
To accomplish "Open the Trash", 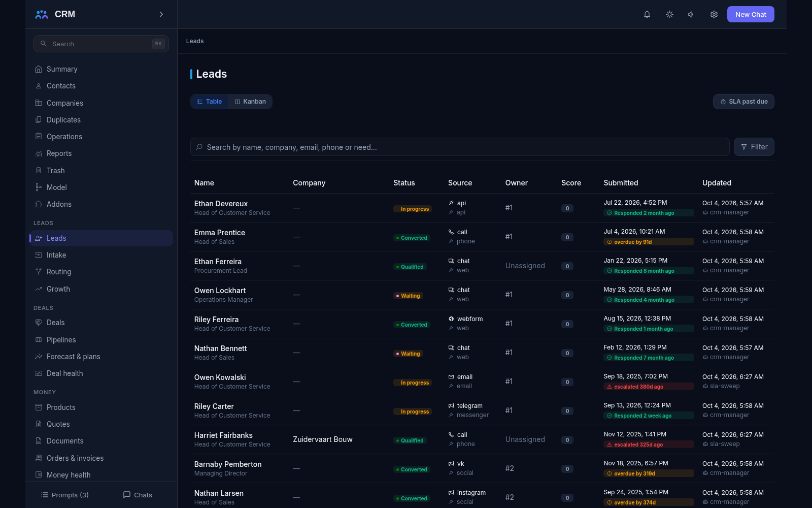I will (101, 171).
